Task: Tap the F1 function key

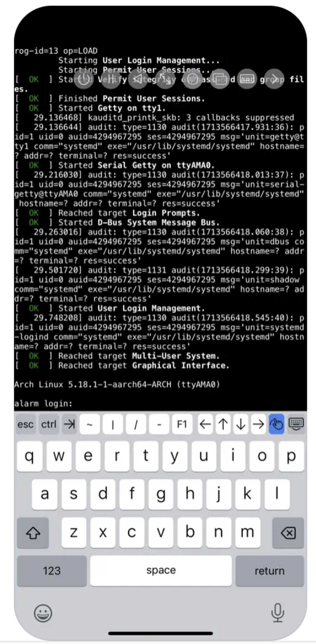Action: coord(182,424)
